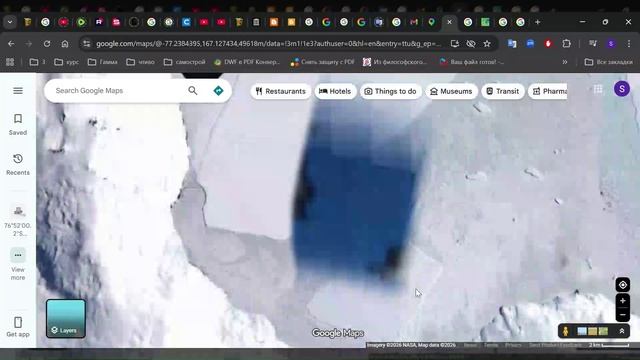Open a new browser tab
The width and height of the screenshot is (640, 360).
tap(538, 22)
